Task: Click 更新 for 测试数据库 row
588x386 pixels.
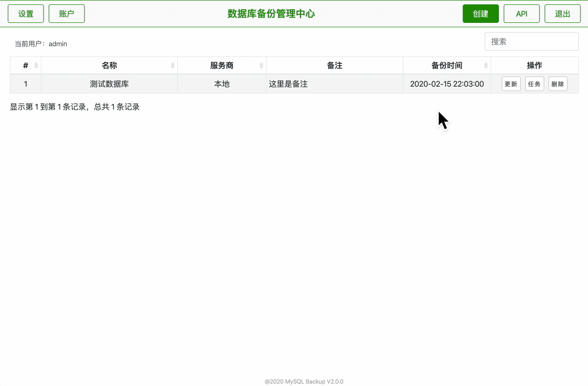Action: click(511, 84)
